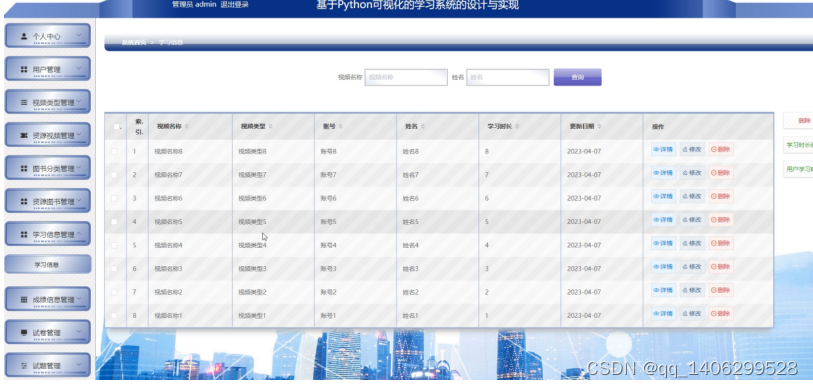Expand 视频类型管理 menu chevron
Screen dimensions: 813x388
[x=79, y=102]
